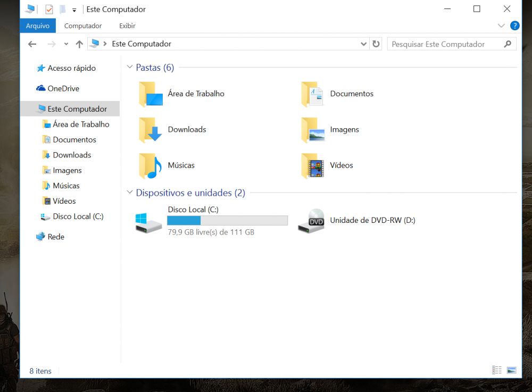532x392 pixels.
Task: Open the Músicas folder icon
Action: click(151, 165)
